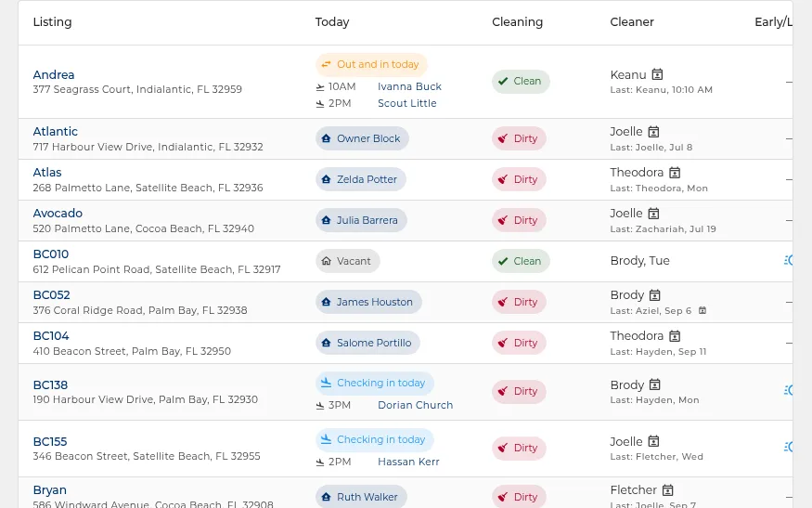Toggle the Dirty status badge for Bryan
812x508 pixels.
click(519, 497)
